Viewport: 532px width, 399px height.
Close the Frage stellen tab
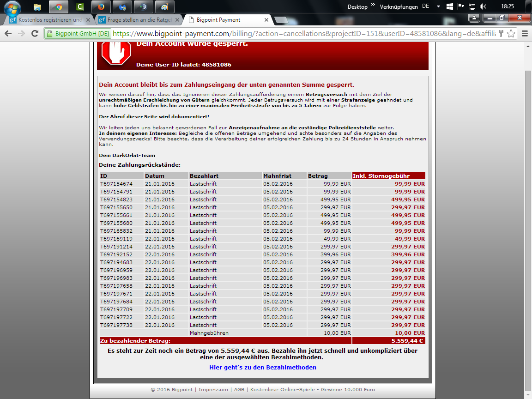[177, 20]
